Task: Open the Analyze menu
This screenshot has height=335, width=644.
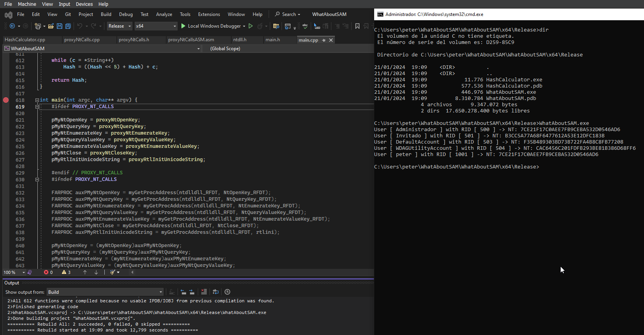Action: pyautogui.click(x=164, y=14)
